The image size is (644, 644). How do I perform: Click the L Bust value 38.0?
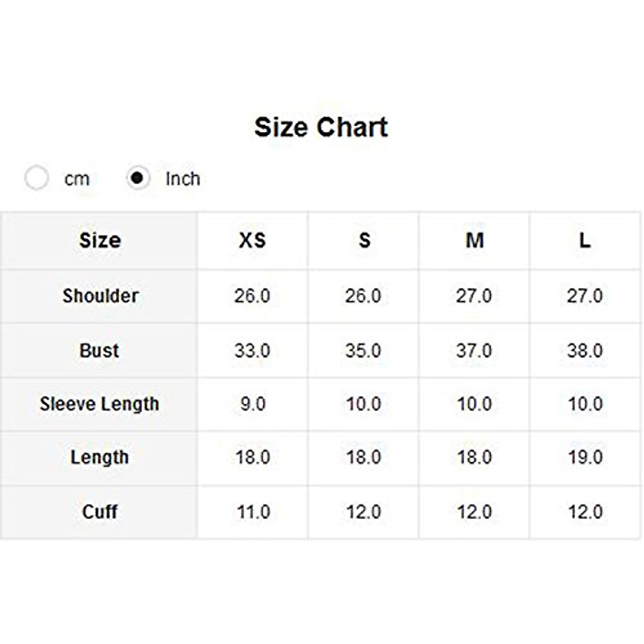tap(585, 350)
